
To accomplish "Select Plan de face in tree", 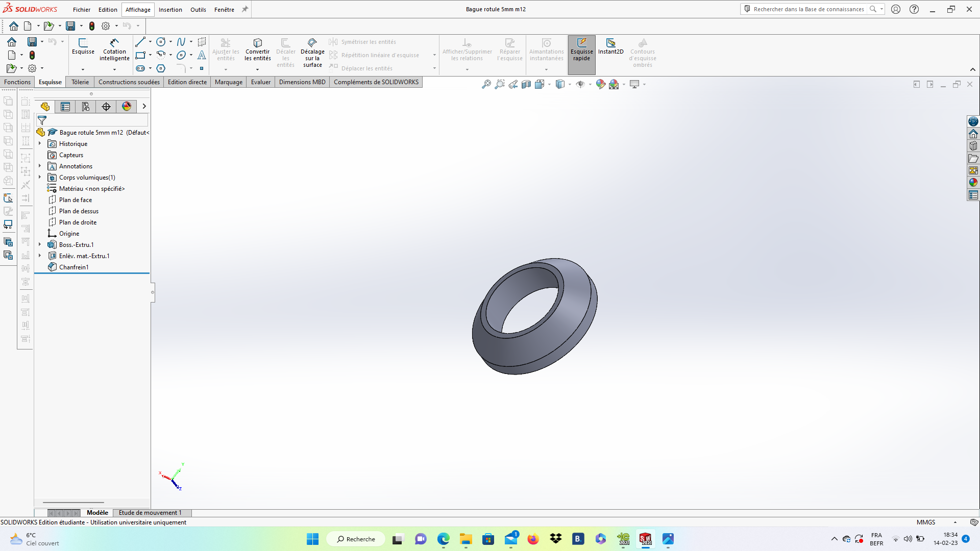I will 76,200.
